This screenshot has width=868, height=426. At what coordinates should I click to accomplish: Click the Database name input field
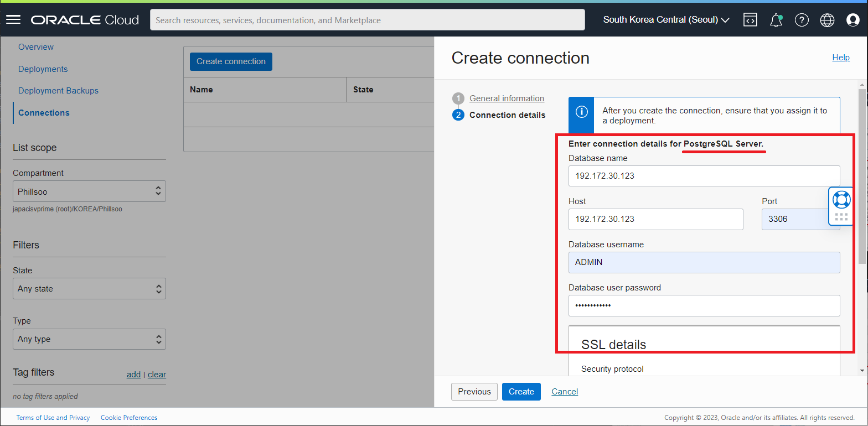(x=704, y=176)
